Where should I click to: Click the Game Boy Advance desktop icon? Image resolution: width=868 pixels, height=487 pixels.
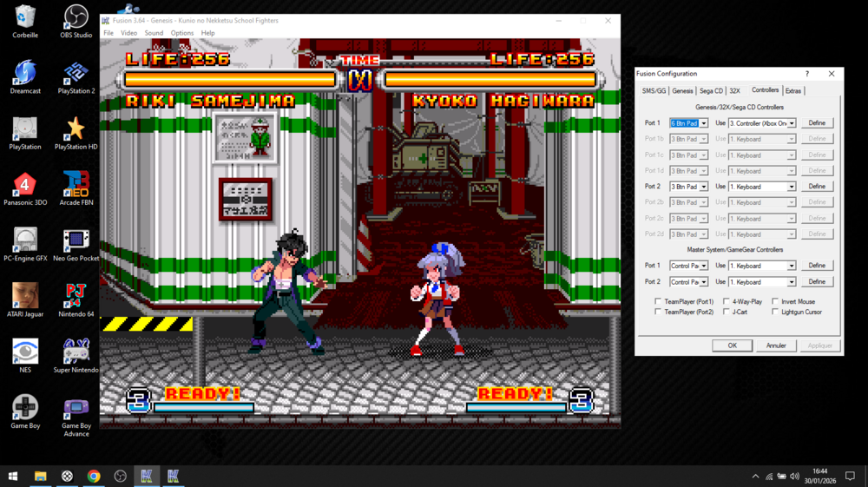(x=76, y=409)
